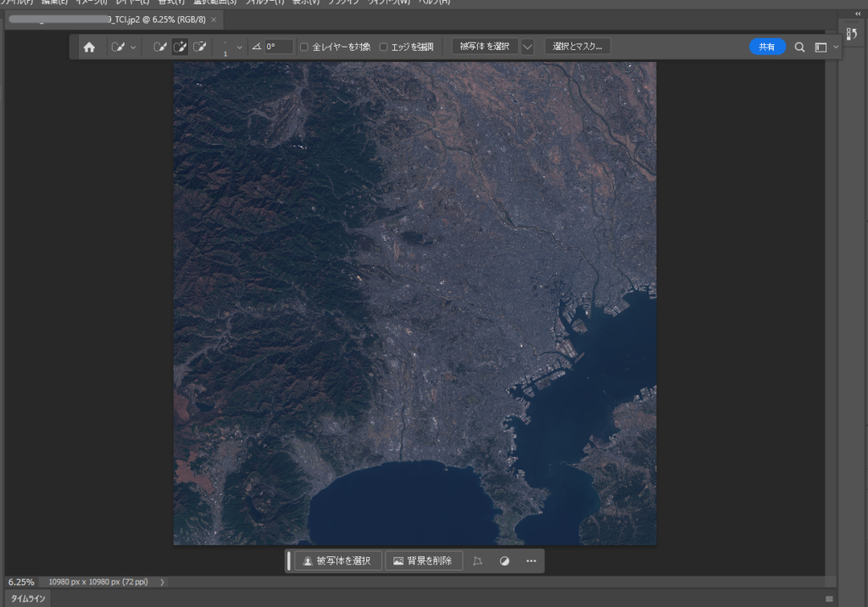
Task: Click the transform selection icon in contextual bar
Action: (478, 561)
